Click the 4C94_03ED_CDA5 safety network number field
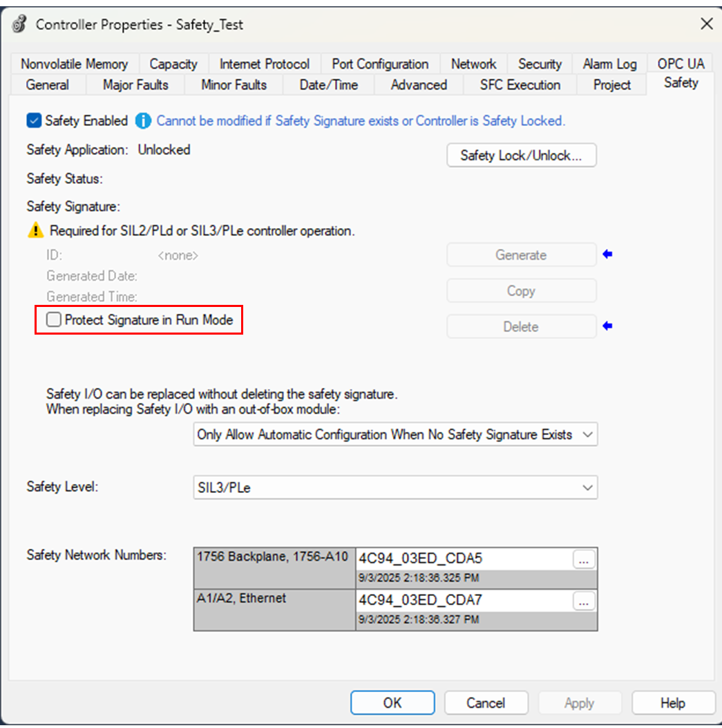This screenshot has height=728, width=722. pyautogui.click(x=463, y=560)
